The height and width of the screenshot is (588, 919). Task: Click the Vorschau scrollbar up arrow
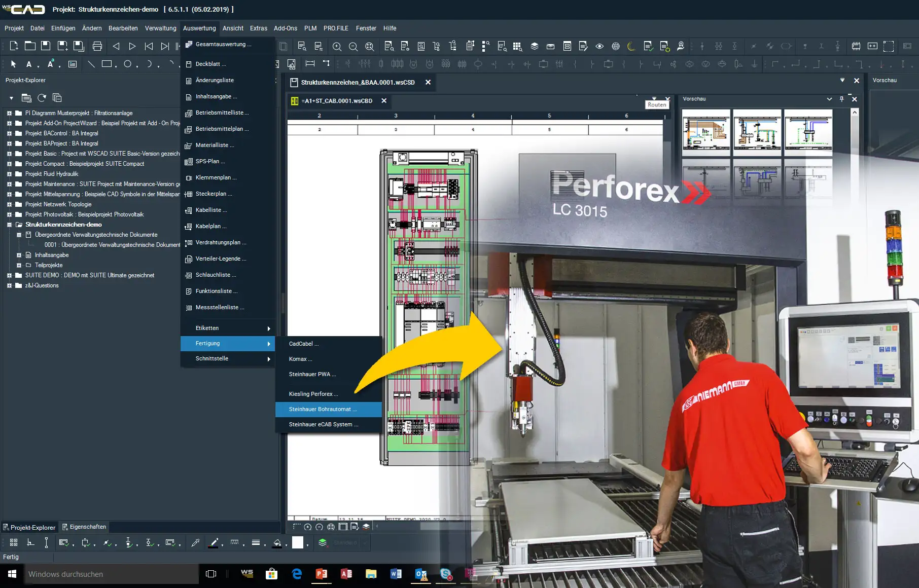pos(855,113)
